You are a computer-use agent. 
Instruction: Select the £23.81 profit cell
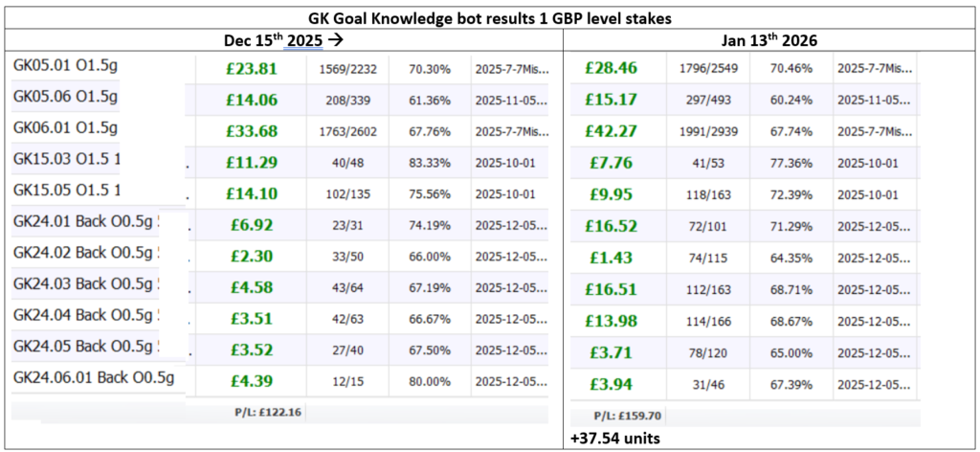point(253,69)
